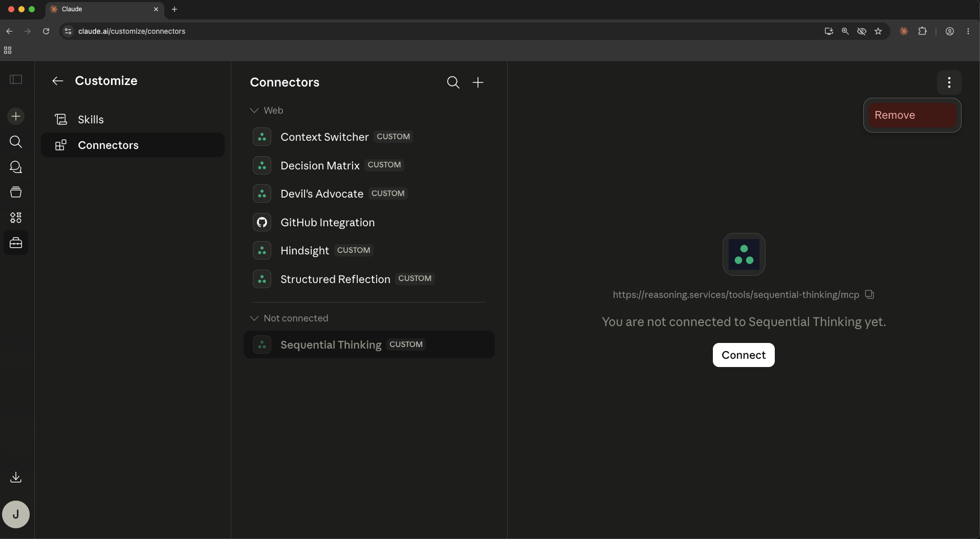
Task: Open browser three-dot menu
Action: click(x=968, y=31)
